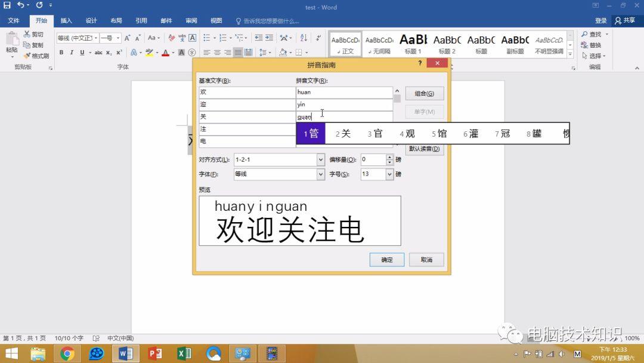Click the Save icon in quick access toolbar
This screenshot has height=363, width=644.
pos(7,5)
